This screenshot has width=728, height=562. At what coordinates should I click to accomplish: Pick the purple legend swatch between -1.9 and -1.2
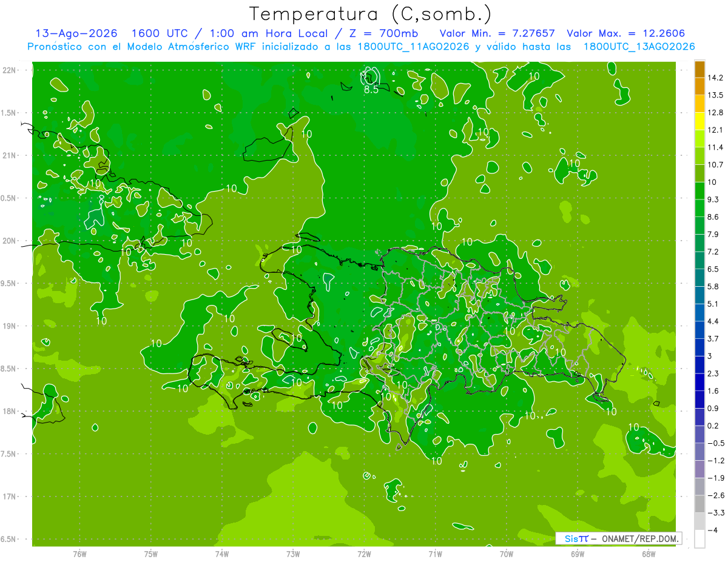click(x=699, y=469)
